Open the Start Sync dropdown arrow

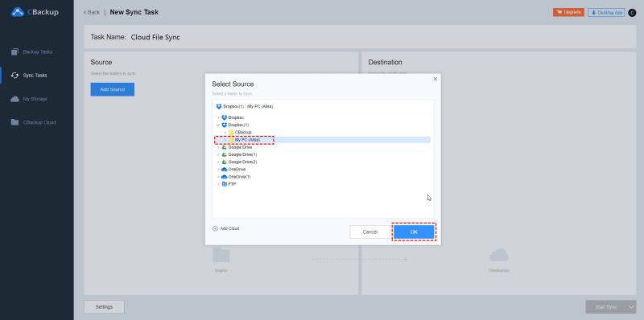tap(631, 307)
